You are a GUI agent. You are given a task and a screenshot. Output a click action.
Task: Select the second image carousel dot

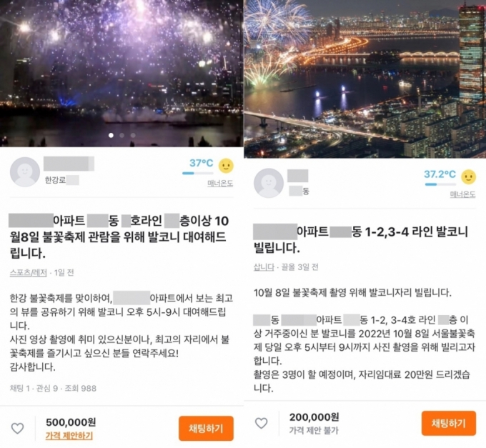coord(122,135)
